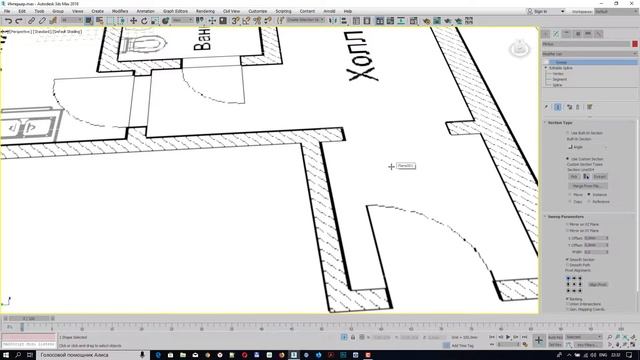Open the Utilities panel tab

click(599, 34)
